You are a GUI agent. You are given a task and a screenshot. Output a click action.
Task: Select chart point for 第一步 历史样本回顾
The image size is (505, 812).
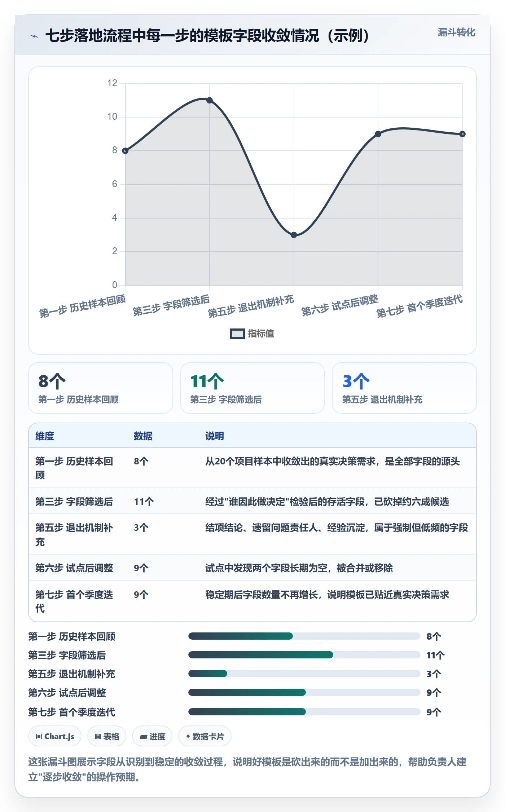(x=125, y=151)
